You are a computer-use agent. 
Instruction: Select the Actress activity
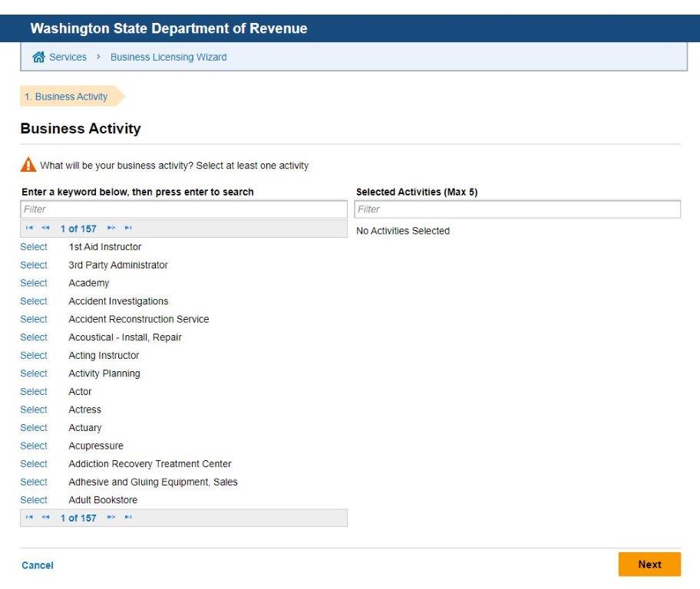[x=34, y=410]
